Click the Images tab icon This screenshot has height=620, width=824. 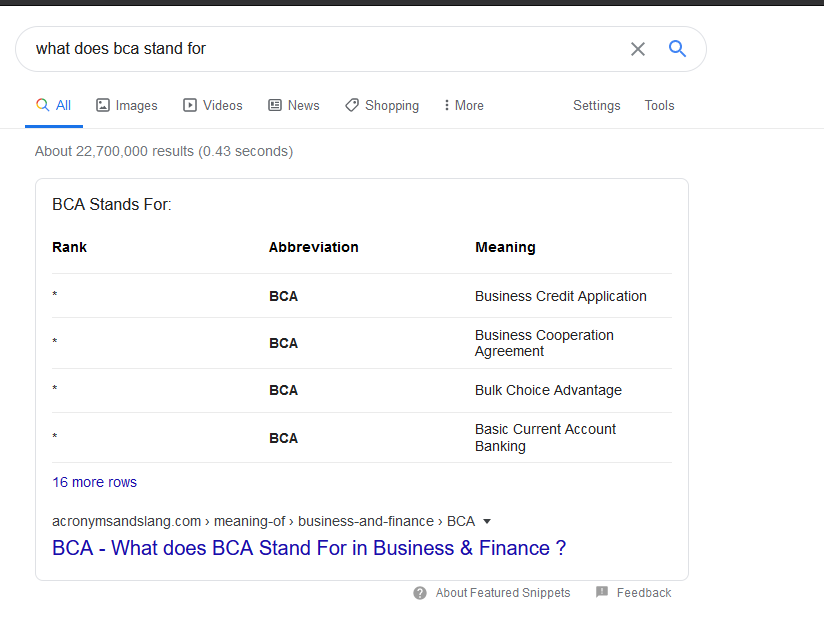103,105
